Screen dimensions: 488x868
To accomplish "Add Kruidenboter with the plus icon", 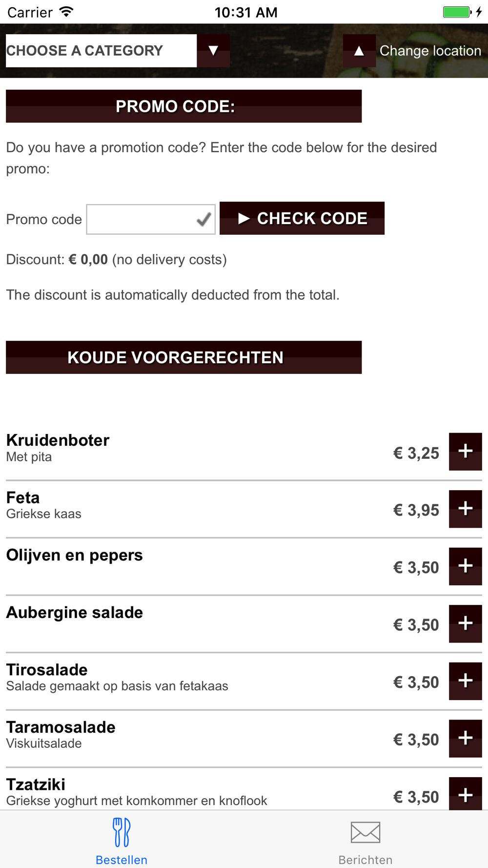I will pos(466,452).
